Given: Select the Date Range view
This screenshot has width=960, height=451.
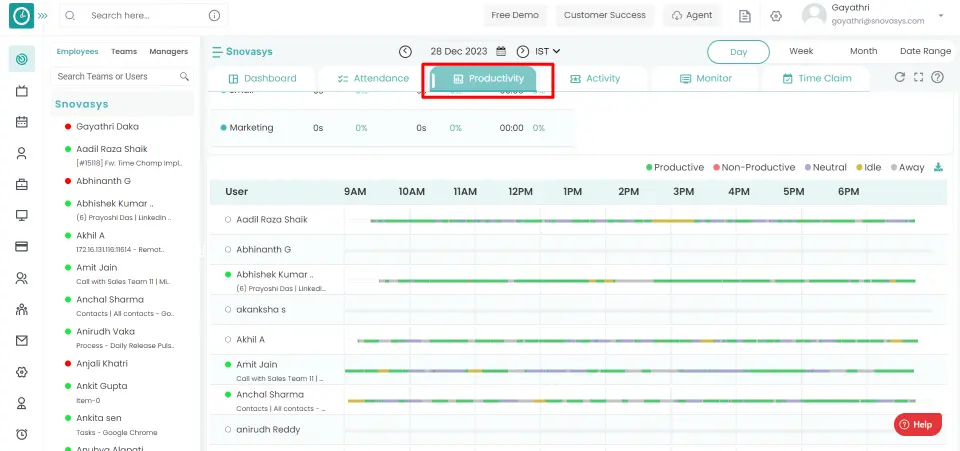Looking at the screenshot, I should click(x=925, y=51).
